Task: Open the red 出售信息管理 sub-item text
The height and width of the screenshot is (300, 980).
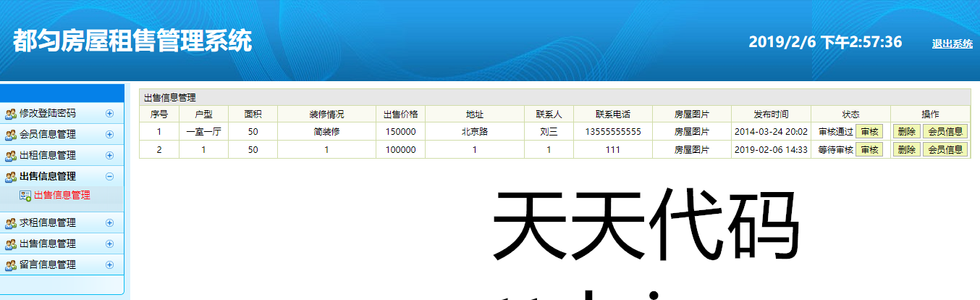Action: coord(62,196)
